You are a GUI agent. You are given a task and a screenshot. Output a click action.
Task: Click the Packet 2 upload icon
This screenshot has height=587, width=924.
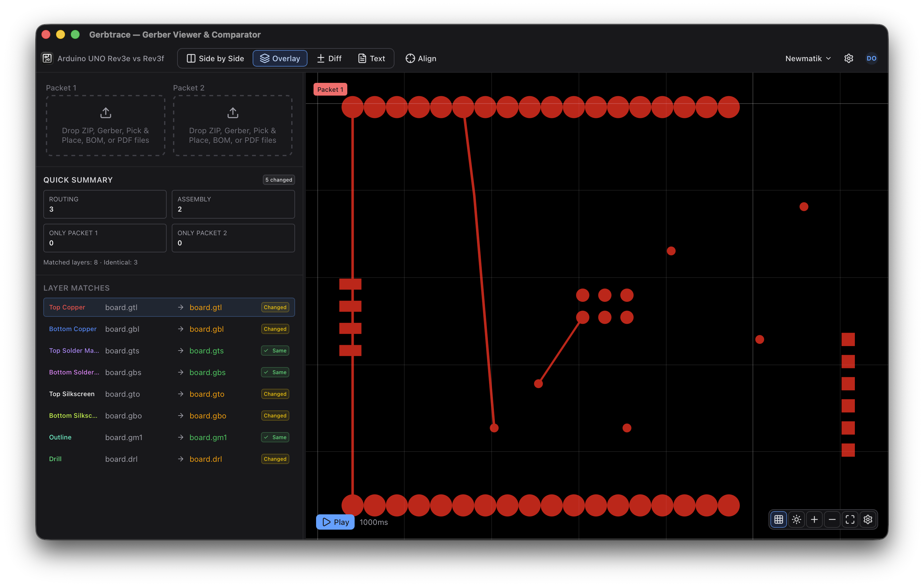[x=233, y=113]
